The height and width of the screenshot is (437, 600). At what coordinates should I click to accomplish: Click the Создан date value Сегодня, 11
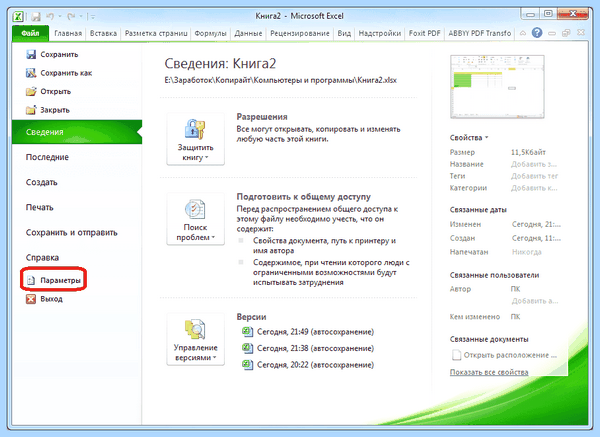coord(536,238)
